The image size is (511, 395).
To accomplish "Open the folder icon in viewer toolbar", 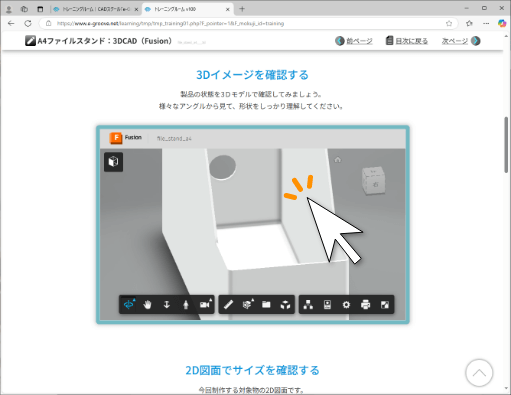I will [x=266, y=304].
